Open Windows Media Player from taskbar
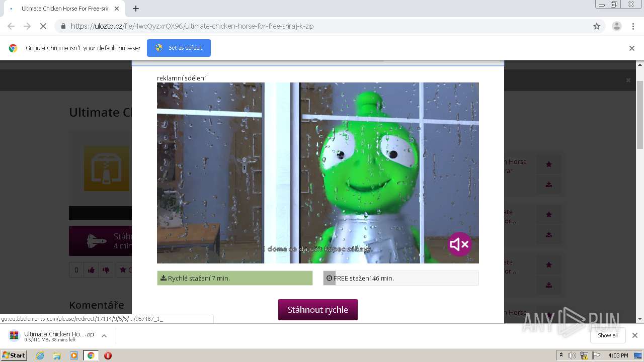Viewport: 644px width, 362px height. pyautogui.click(x=74, y=355)
